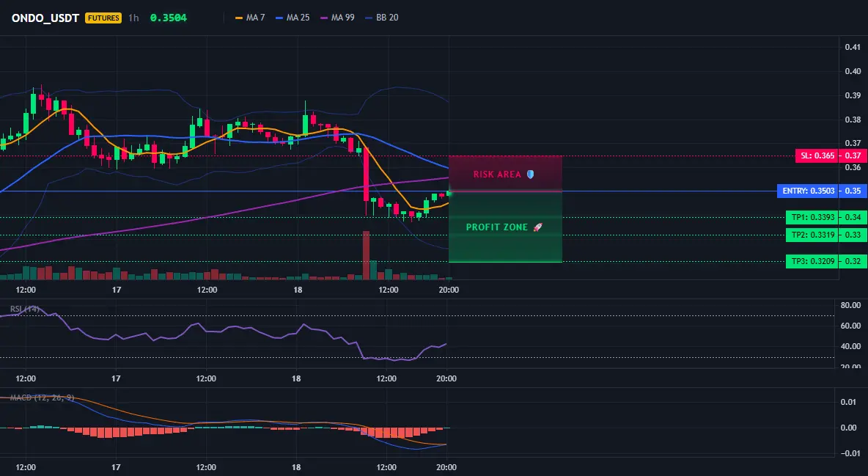Click the 0.40 price axis value
868x476 pixels.
853,71
